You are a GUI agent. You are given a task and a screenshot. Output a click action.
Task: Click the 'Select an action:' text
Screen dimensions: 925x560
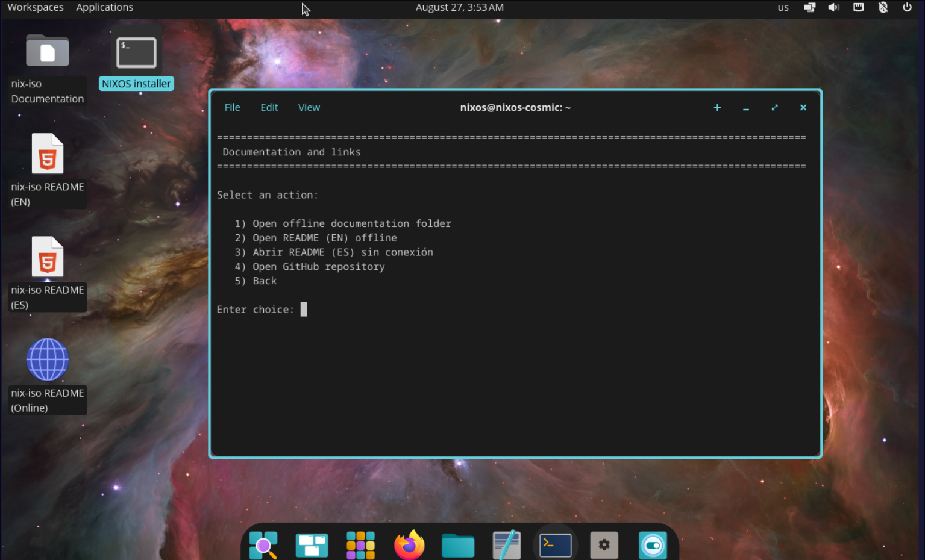pyautogui.click(x=268, y=195)
